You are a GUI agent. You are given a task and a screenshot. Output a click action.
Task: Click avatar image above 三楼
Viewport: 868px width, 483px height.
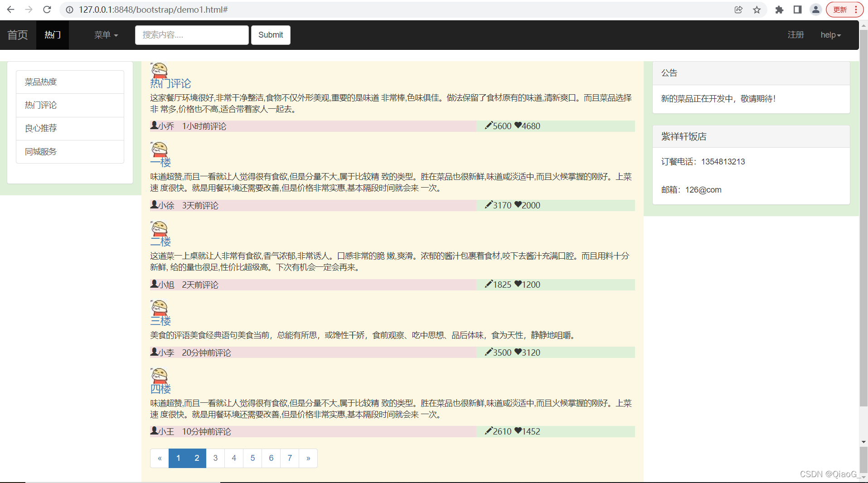(159, 308)
